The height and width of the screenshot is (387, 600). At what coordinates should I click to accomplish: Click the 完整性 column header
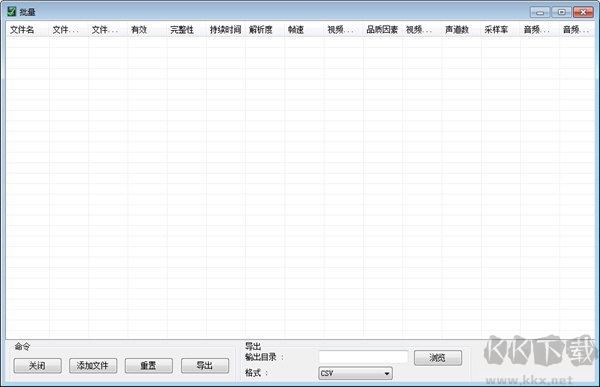click(x=187, y=30)
